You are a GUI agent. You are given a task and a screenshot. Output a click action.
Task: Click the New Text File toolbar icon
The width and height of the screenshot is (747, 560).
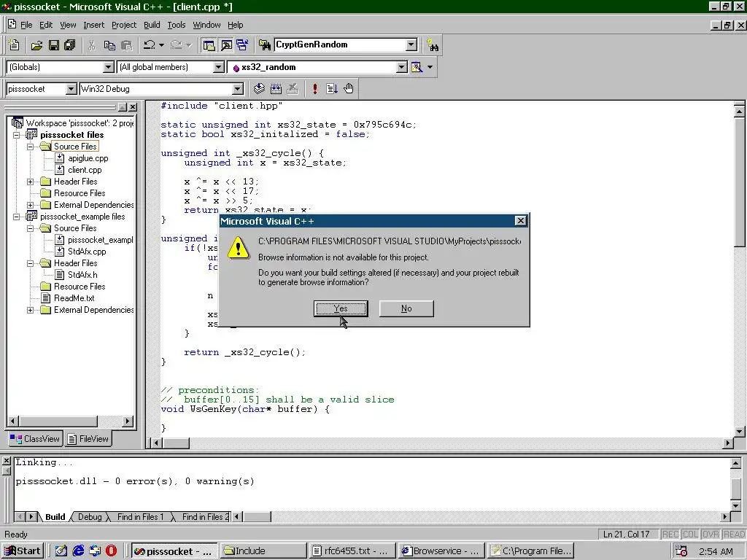coord(15,45)
